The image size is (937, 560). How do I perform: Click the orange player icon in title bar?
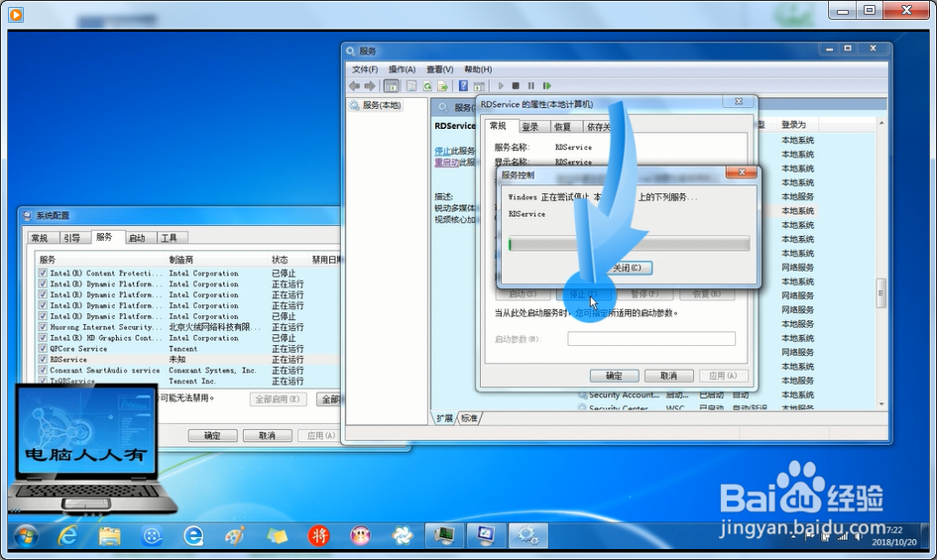coord(16,14)
